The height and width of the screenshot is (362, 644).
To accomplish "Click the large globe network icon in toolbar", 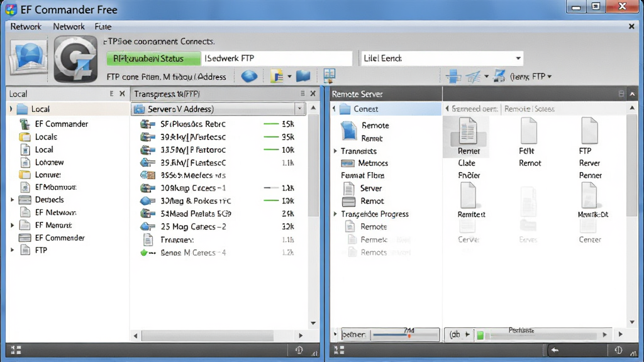I will (28, 57).
